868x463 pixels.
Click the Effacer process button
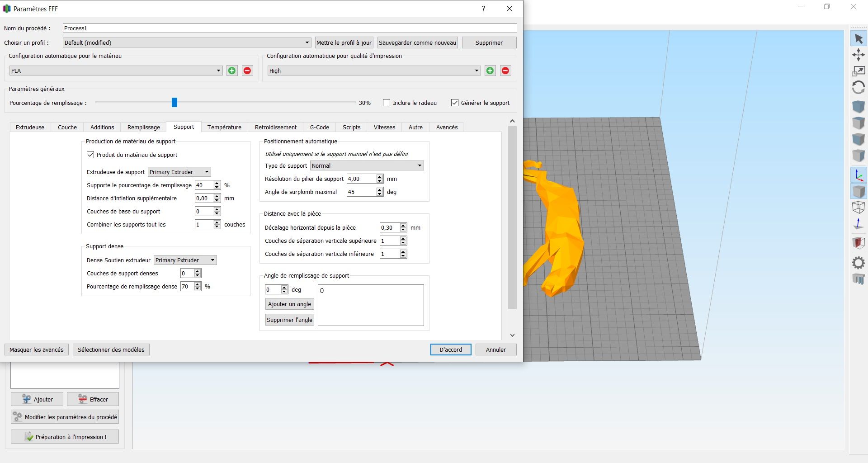(x=93, y=399)
